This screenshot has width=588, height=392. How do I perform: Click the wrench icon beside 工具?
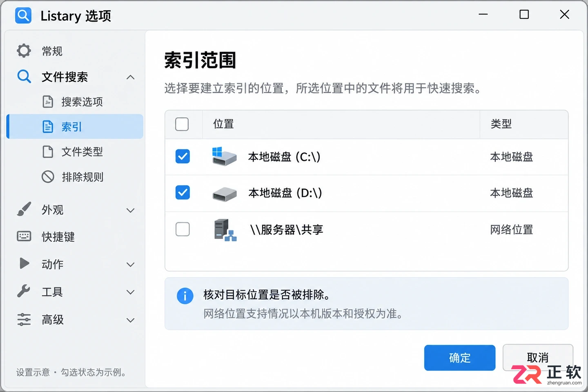point(24,291)
